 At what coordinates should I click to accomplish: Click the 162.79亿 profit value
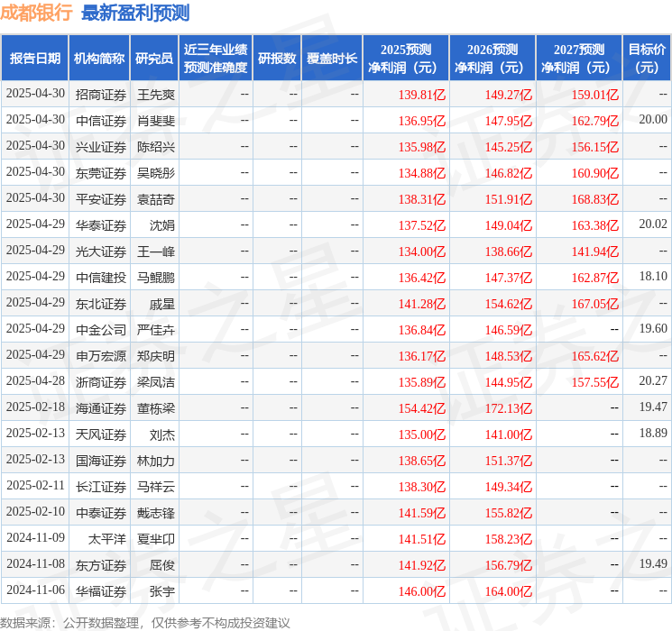(594, 121)
